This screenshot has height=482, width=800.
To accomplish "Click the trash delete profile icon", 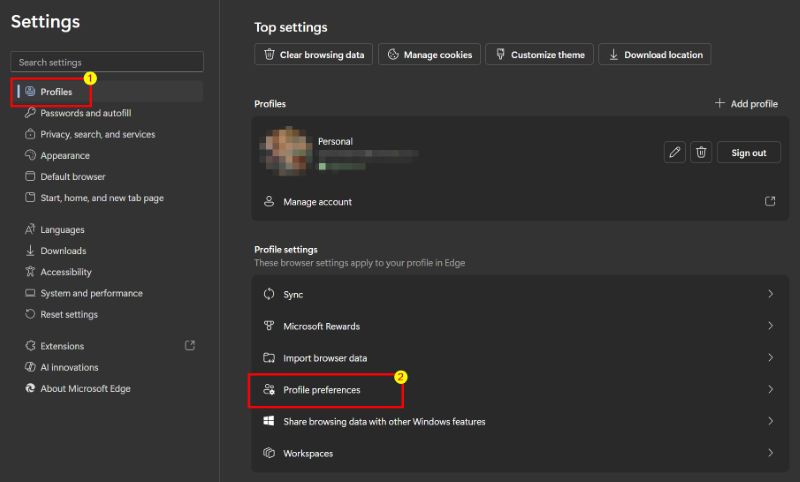I will (701, 152).
